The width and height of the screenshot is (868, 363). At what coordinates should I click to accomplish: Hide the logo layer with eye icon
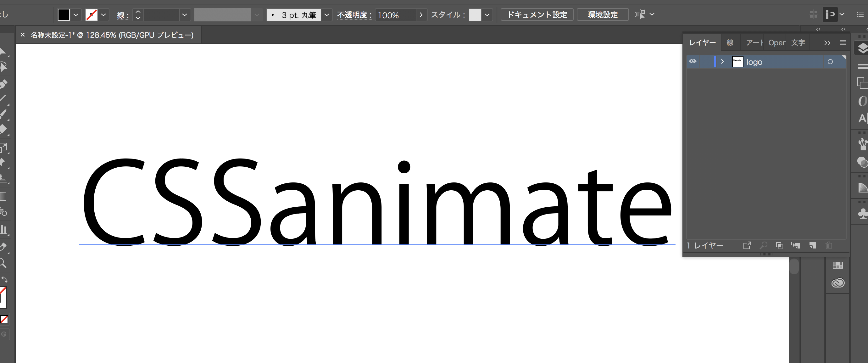coord(693,61)
